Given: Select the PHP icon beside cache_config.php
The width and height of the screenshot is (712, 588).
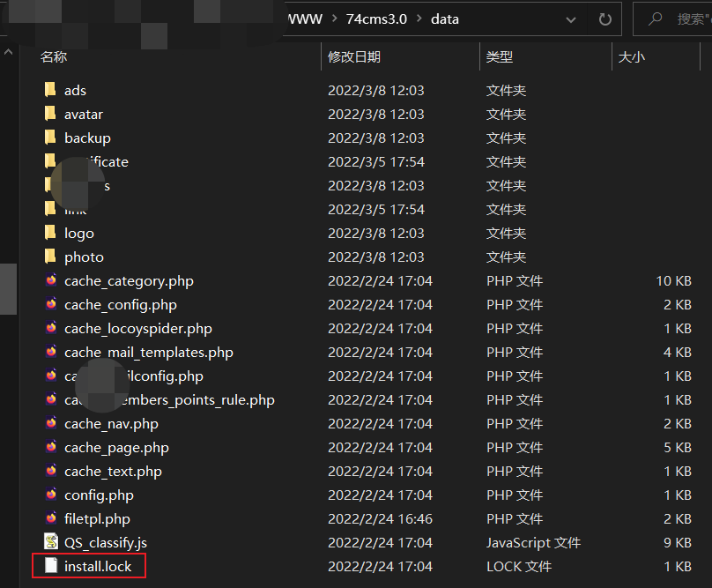Looking at the screenshot, I should point(50,304).
